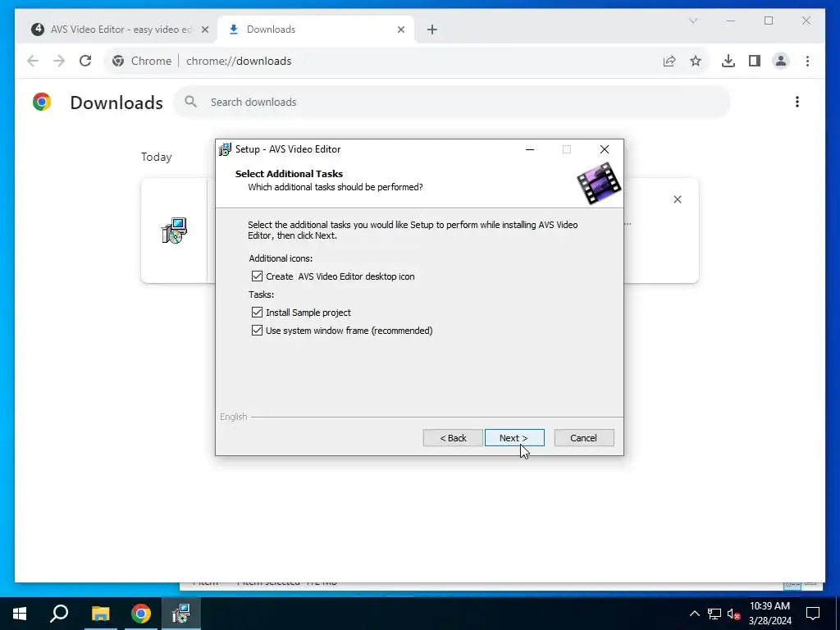Click the downloaded installer file icon

tap(174, 231)
